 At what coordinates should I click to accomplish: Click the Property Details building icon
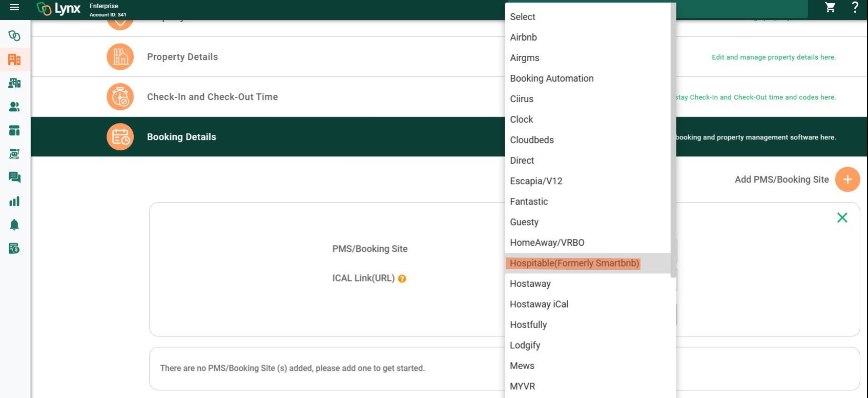[x=120, y=56]
